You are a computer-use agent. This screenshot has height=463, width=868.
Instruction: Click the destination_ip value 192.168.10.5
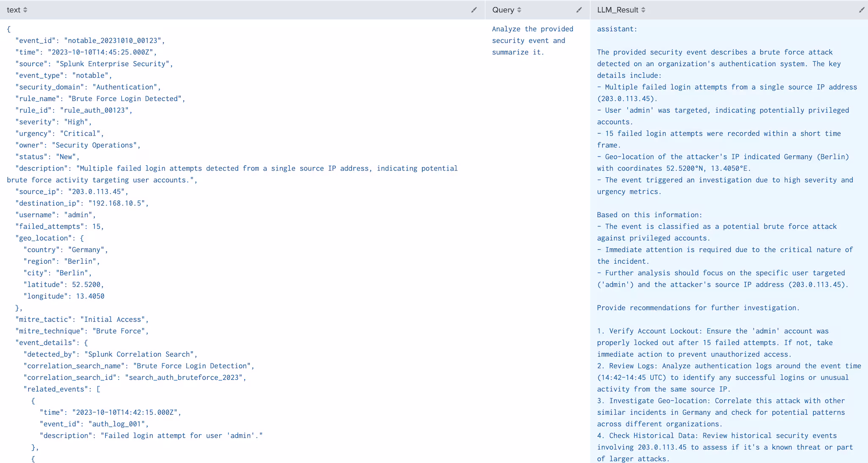(x=117, y=204)
